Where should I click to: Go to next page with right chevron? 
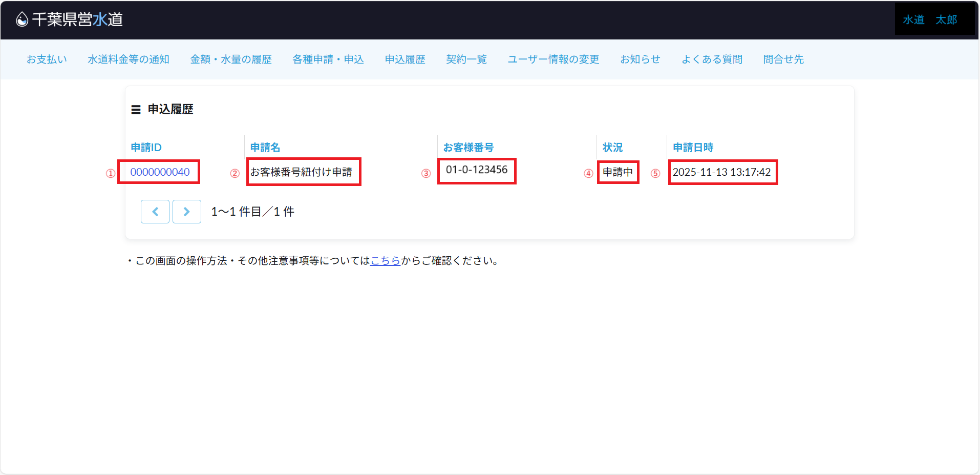click(x=186, y=212)
